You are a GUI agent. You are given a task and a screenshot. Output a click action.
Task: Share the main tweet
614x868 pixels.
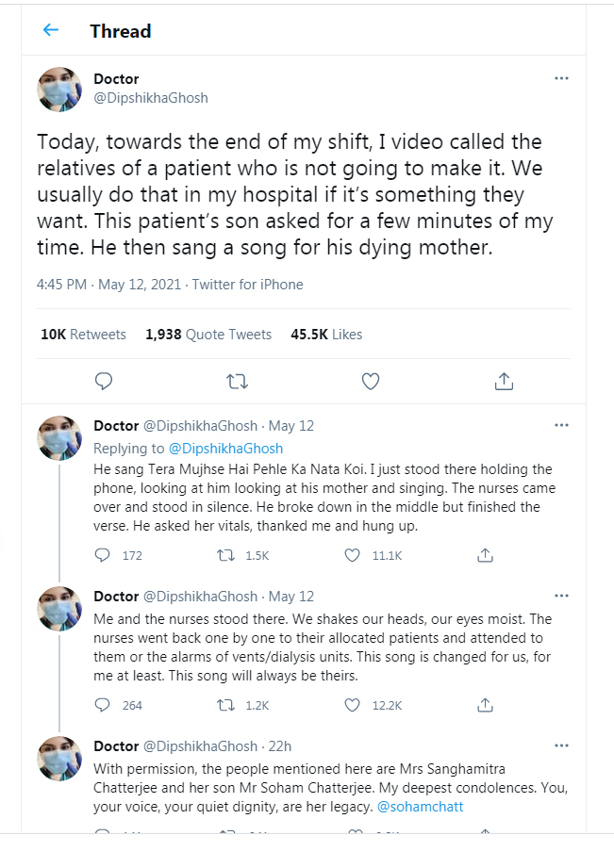click(x=504, y=381)
